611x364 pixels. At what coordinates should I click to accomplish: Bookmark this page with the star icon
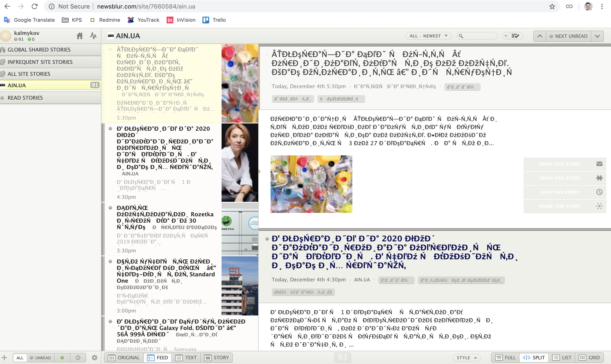pyautogui.click(x=552, y=6)
